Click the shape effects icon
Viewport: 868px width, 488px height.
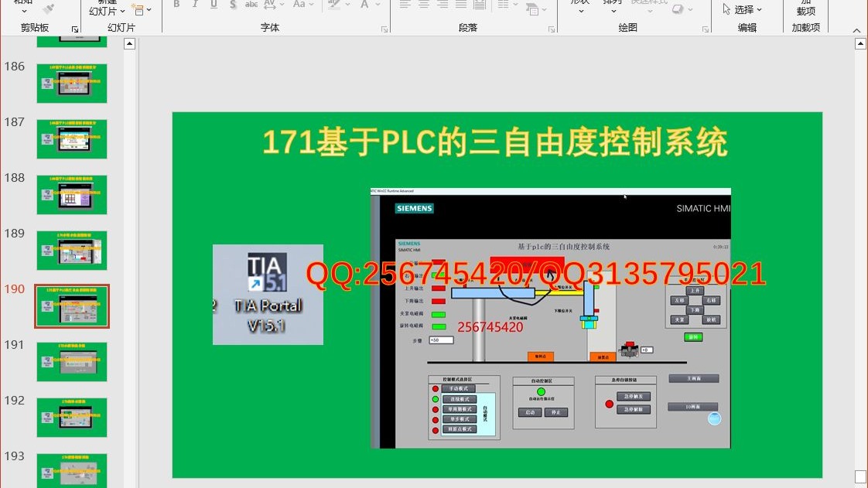(678, 9)
